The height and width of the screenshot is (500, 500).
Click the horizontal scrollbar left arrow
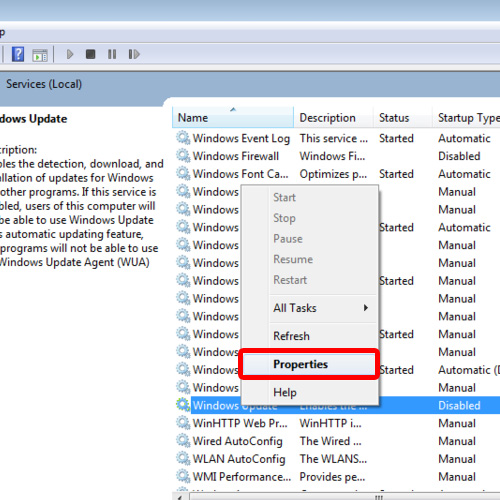pos(180,497)
